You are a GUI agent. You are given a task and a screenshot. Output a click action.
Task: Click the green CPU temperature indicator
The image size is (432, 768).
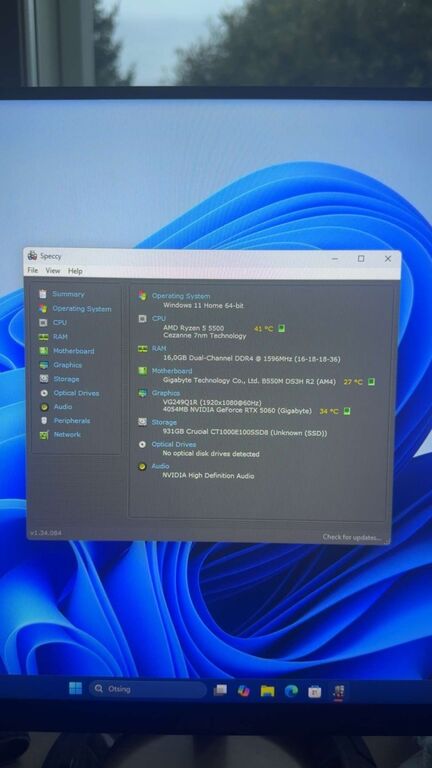coord(282,328)
